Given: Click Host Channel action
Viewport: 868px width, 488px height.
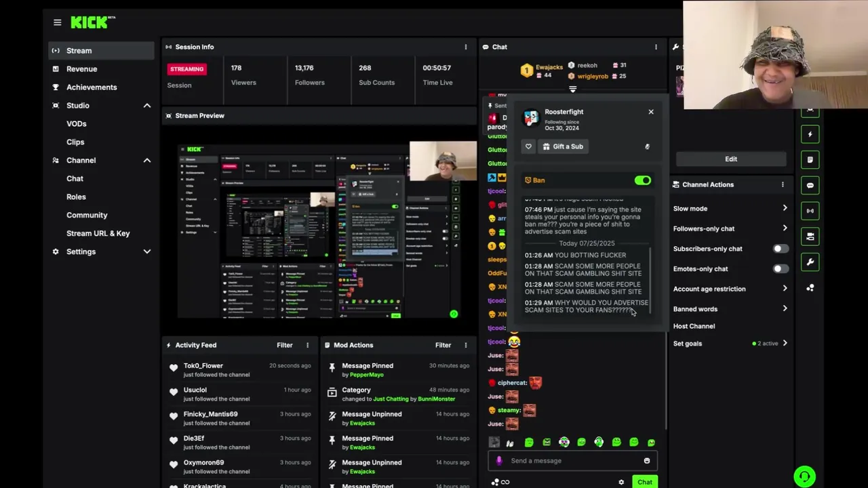Looking at the screenshot, I should tap(694, 326).
